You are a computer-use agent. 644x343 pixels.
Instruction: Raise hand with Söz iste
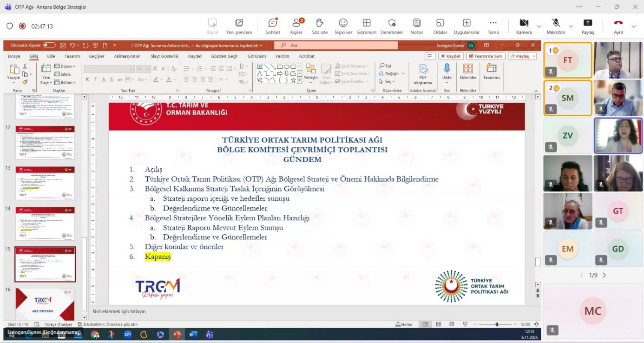click(x=320, y=23)
